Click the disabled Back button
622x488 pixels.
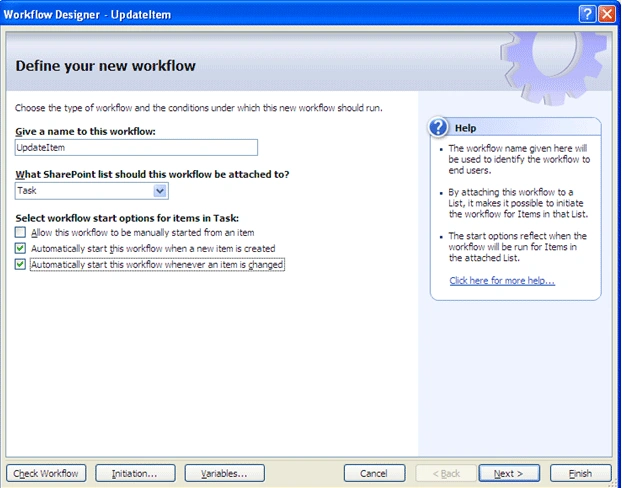(446, 473)
